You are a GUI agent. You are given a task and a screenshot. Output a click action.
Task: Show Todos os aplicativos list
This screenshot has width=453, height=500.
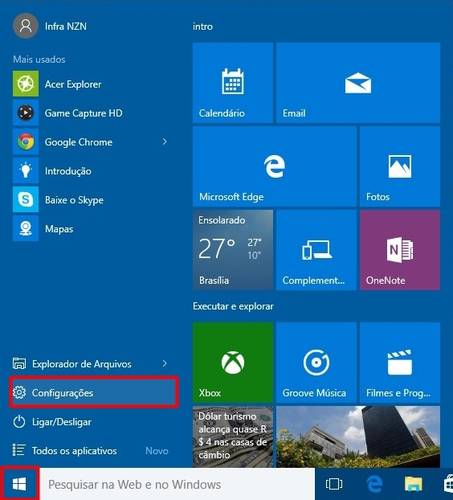click(x=90, y=451)
